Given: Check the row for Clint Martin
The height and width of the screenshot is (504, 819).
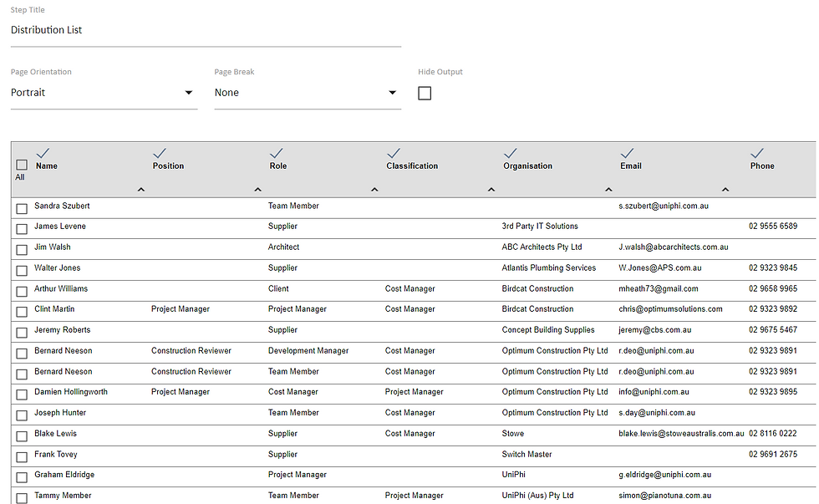Looking at the screenshot, I should (19, 309).
